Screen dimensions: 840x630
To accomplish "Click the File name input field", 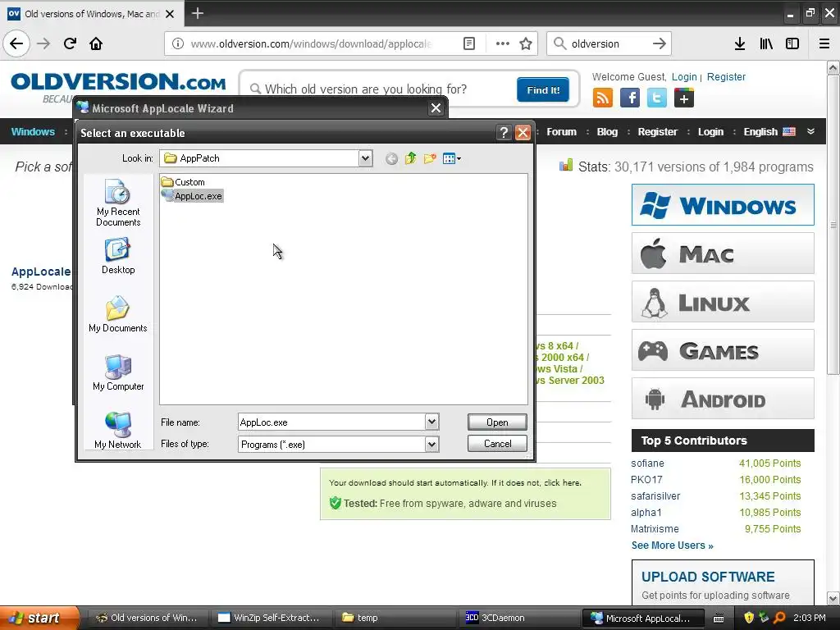I will tap(332, 422).
